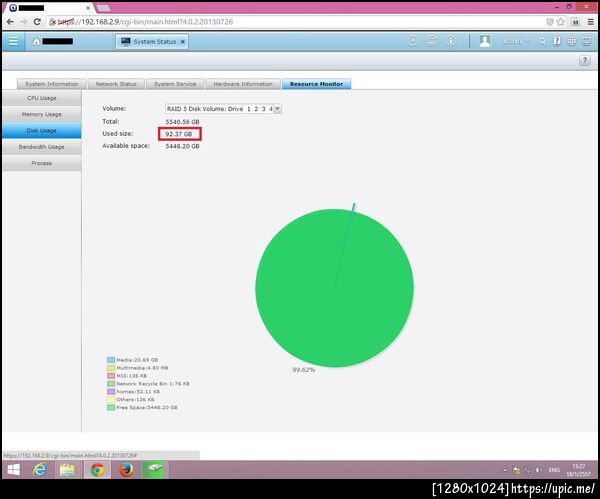Go back in the browser
This screenshot has height=499, width=600.
point(10,22)
